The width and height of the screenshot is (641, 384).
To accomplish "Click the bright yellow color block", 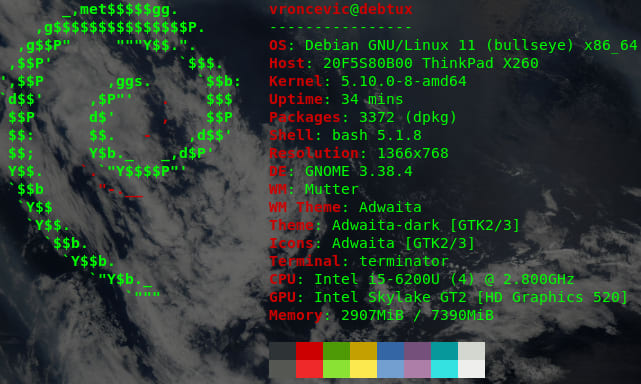I will (363, 369).
